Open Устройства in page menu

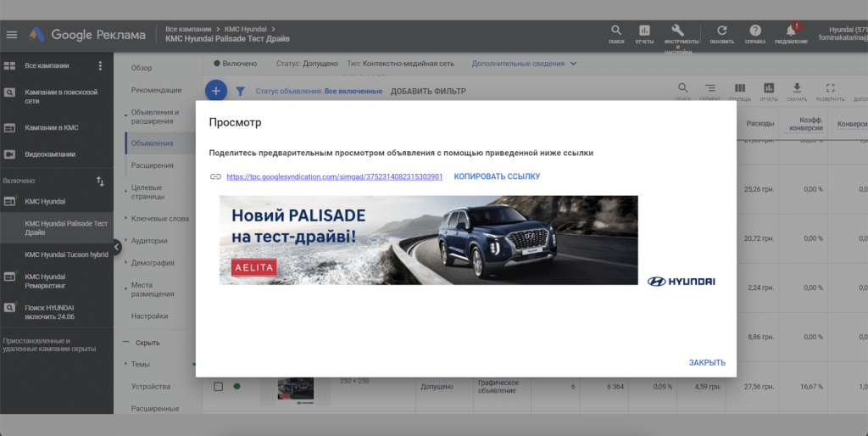[x=151, y=386]
